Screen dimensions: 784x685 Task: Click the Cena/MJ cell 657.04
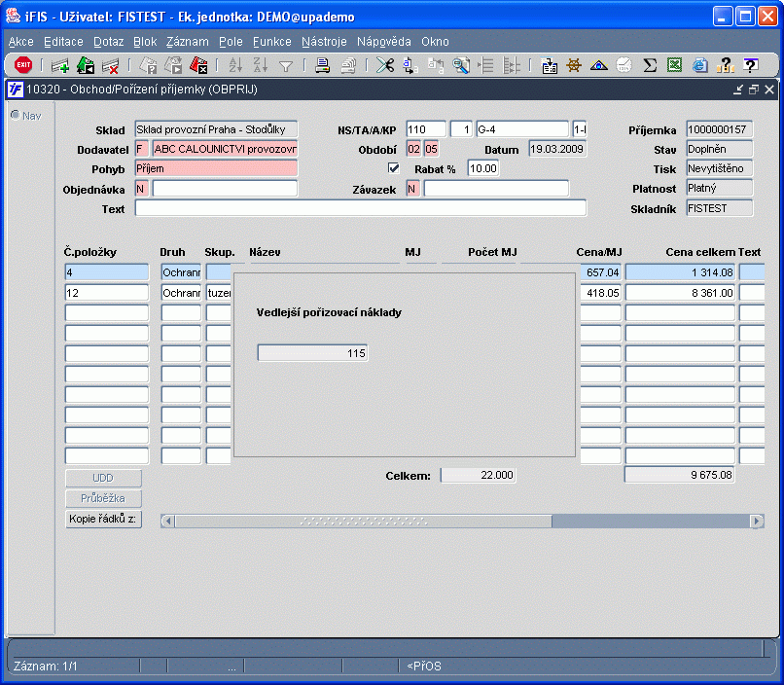[x=601, y=272]
